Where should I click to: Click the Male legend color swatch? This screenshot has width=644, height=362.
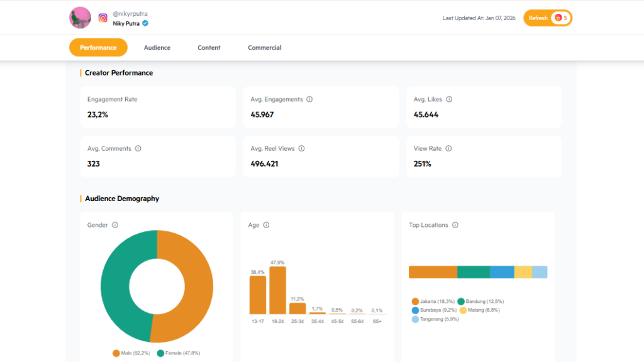coord(116,353)
